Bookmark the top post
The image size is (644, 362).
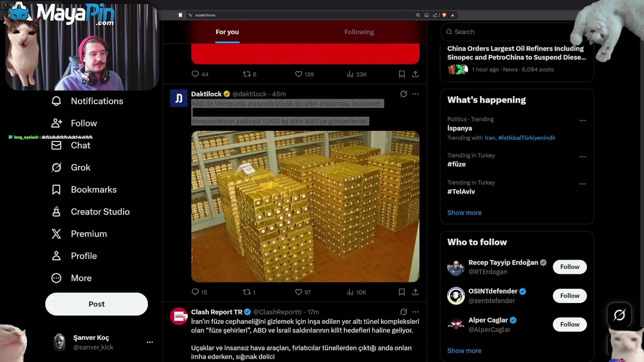(x=401, y=74)
